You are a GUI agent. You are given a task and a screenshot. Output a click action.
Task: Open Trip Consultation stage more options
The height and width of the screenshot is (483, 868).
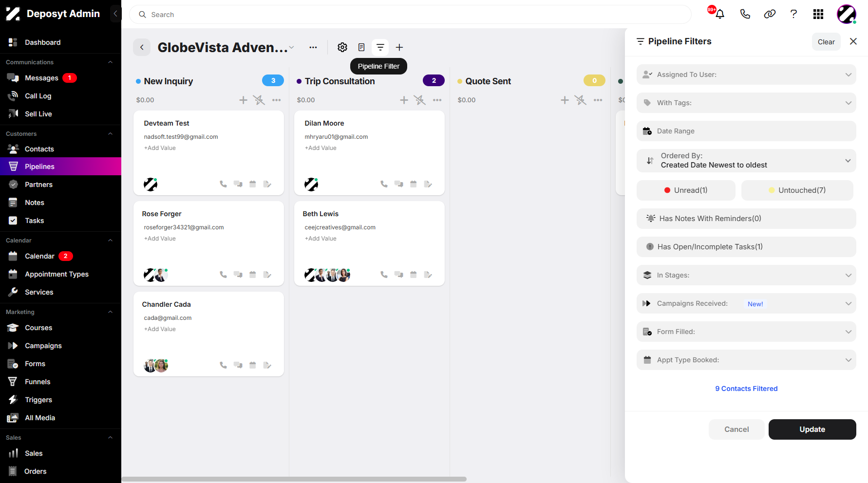click(437, 100)
